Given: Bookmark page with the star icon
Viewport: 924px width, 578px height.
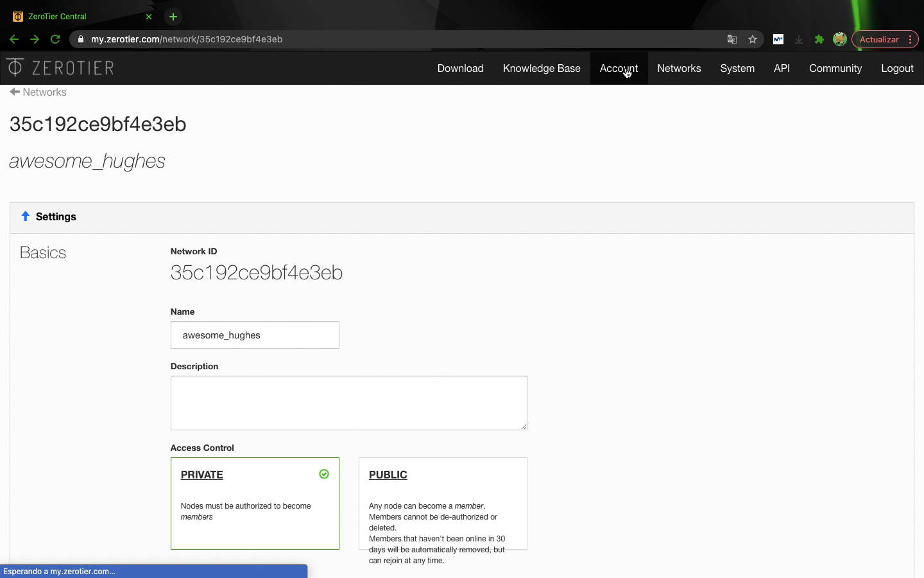Looking at the screenshot, I should click(753, 39).
